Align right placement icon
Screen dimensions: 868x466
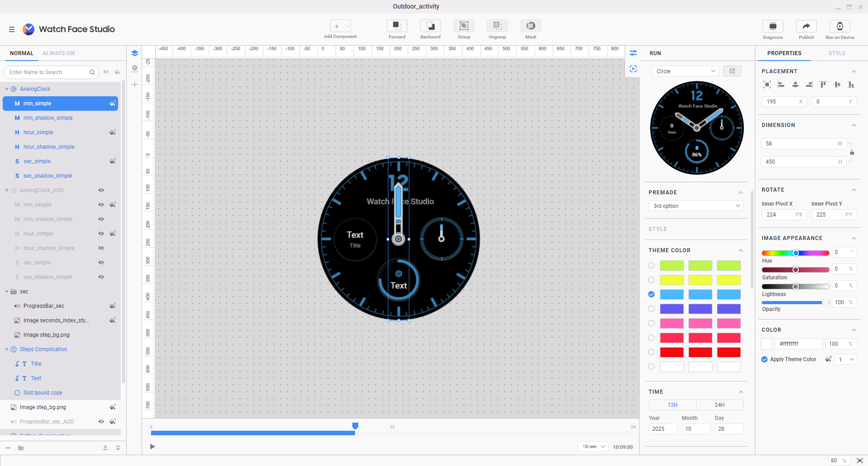[809, 85]
